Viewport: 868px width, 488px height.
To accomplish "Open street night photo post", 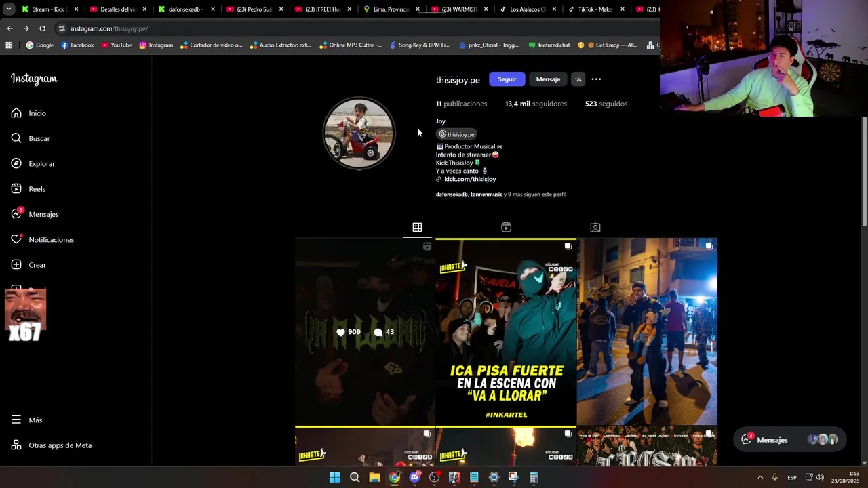I will point(647,332).
